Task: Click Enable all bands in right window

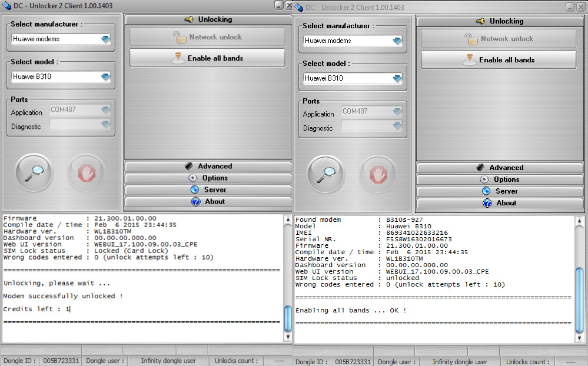Action: coord(499,59)
